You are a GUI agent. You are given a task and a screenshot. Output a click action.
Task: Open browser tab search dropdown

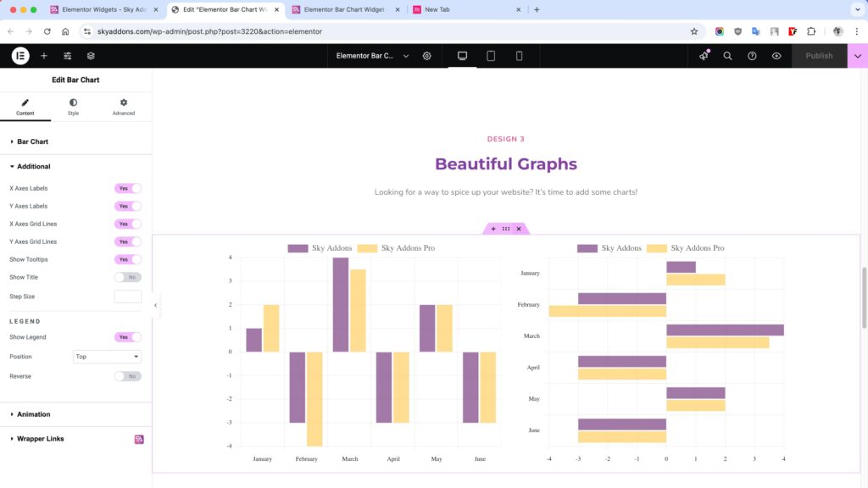pos(858,9)
